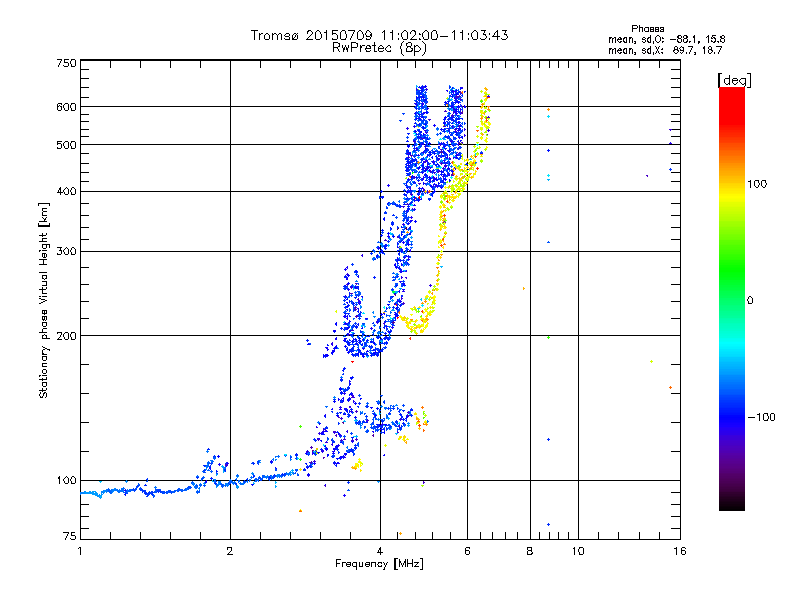Viewport: 800px width, 600px height.
Task: Click the y-axis '500' tick label
Action: [66, 145]
